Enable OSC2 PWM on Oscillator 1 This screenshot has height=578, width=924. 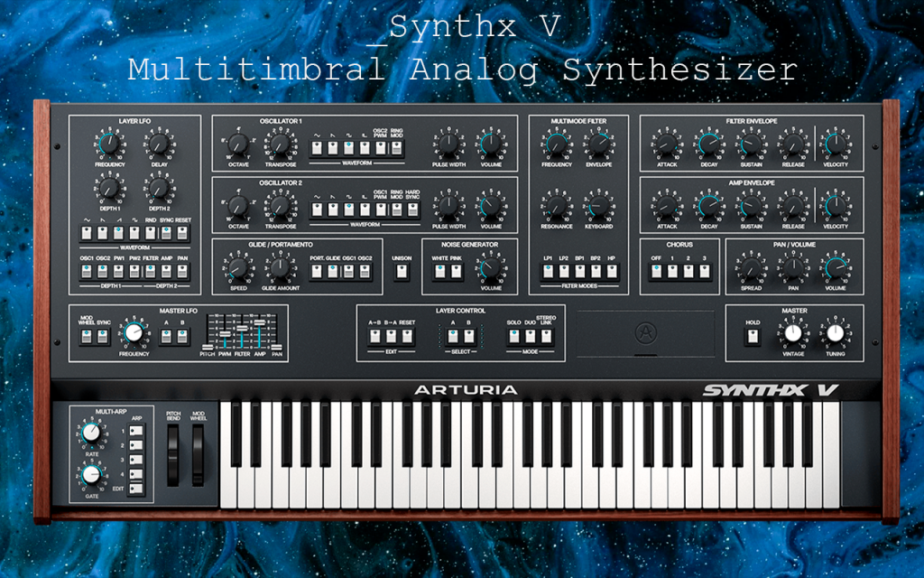(x=381, y=147)
